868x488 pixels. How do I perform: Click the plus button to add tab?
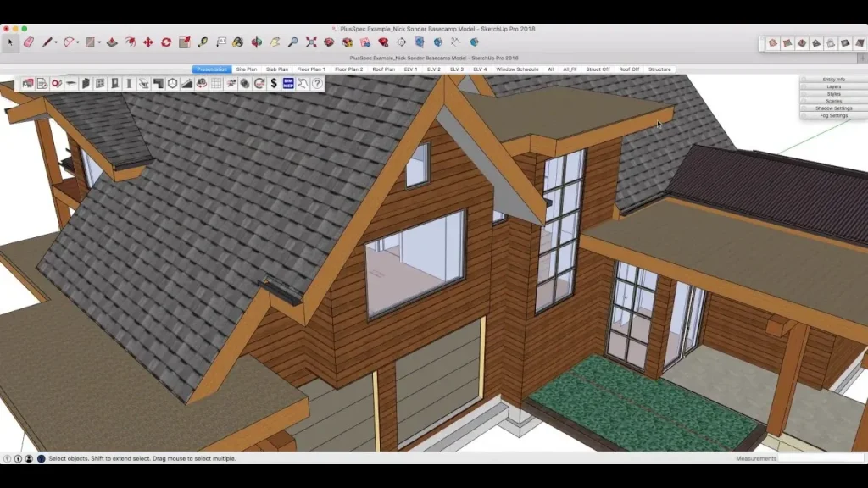click(x=862, y=58)
